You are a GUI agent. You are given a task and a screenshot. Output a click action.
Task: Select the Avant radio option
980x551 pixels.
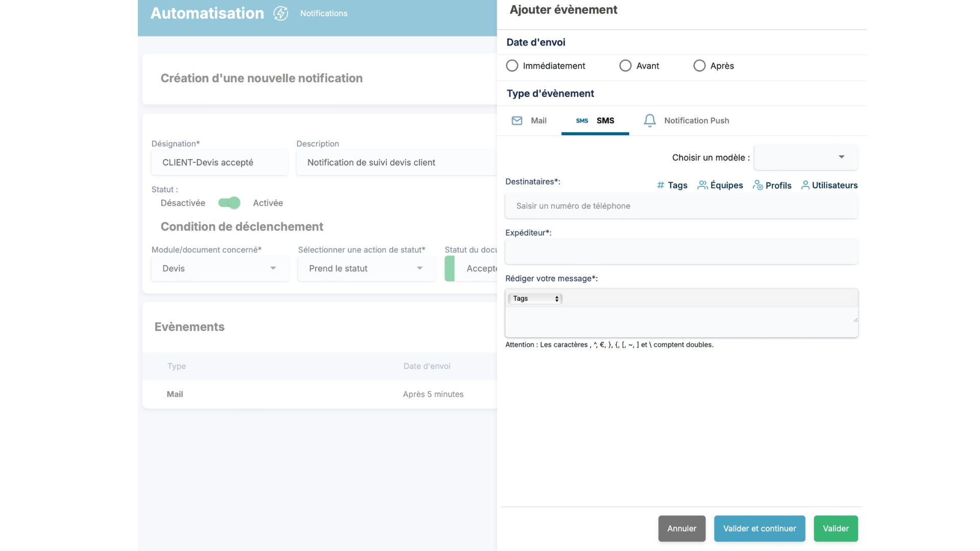tap(625, 66)
